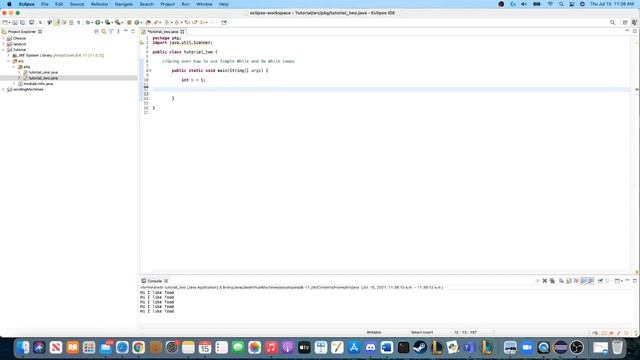Toggle Show Console on standard error
Image resolution: width=640 pixels, height=360 pixels.
[591, 281]
